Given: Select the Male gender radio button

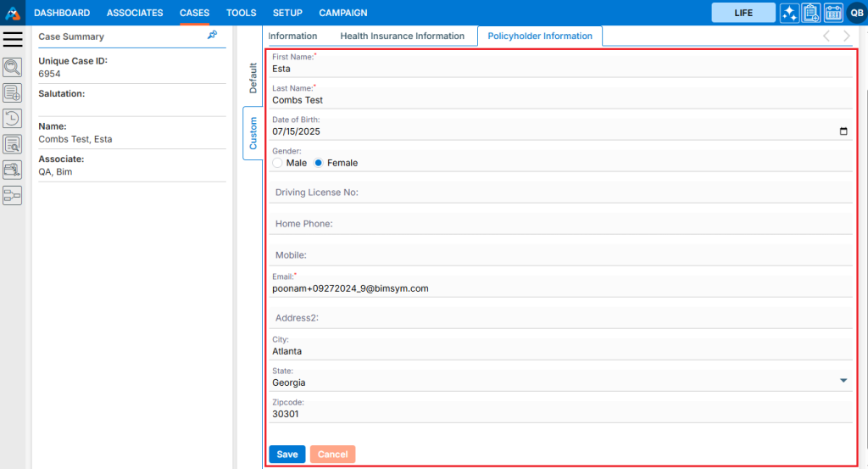Looking at the screenshot, I should tap(278, 163).
